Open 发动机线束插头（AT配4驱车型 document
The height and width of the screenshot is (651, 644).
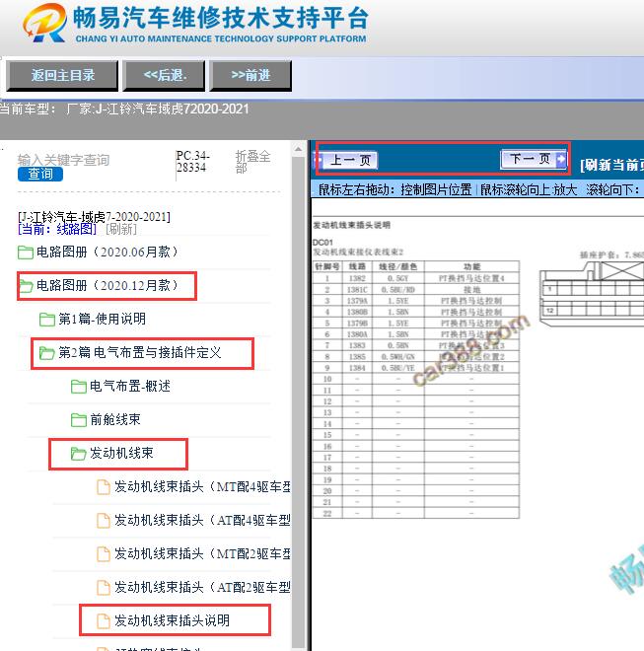click(x=202, y=521)
